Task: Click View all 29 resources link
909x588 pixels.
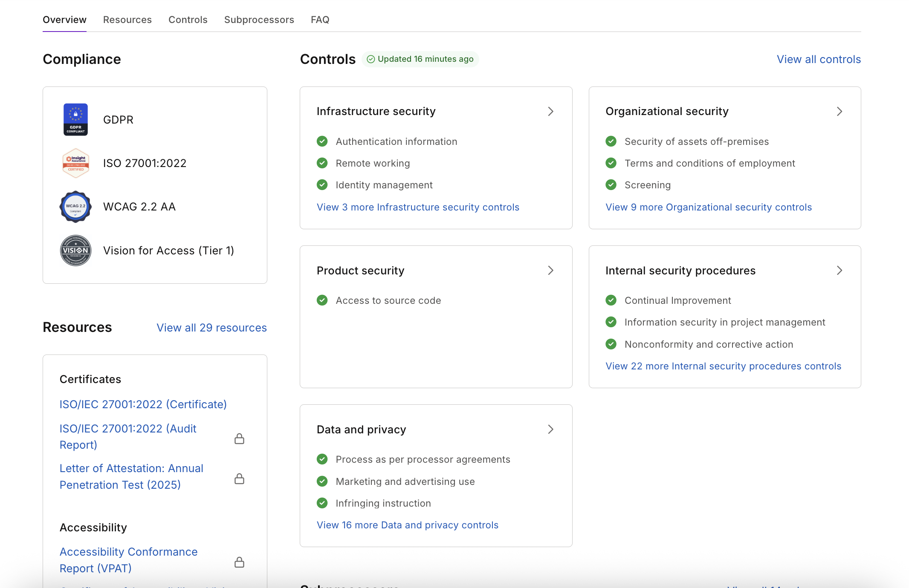Action: coord(211,328)
